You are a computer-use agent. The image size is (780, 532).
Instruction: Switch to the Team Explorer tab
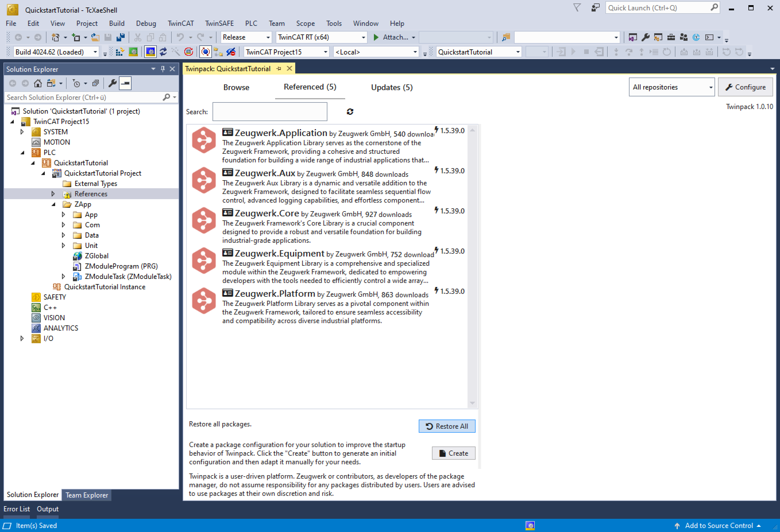[x=87, y=495]
